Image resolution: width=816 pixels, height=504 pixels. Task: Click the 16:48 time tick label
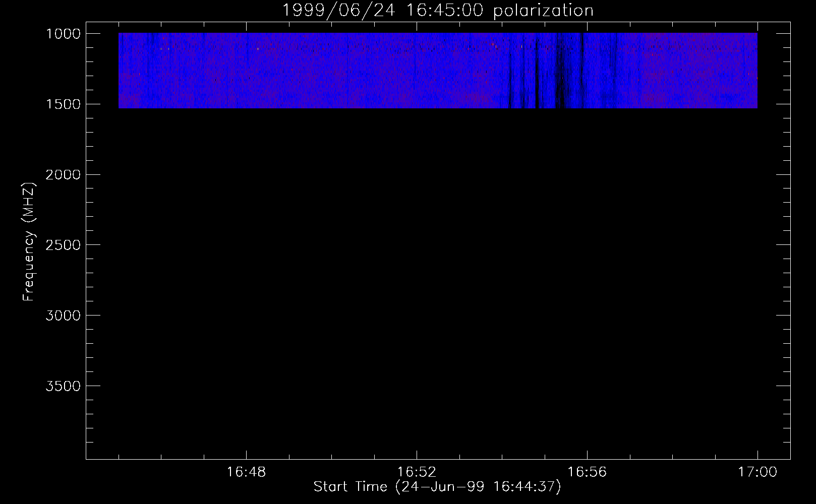coord(246,472)
